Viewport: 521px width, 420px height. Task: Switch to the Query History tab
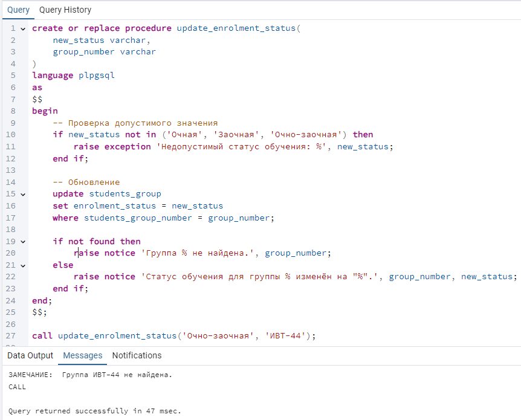coord(65,10)
